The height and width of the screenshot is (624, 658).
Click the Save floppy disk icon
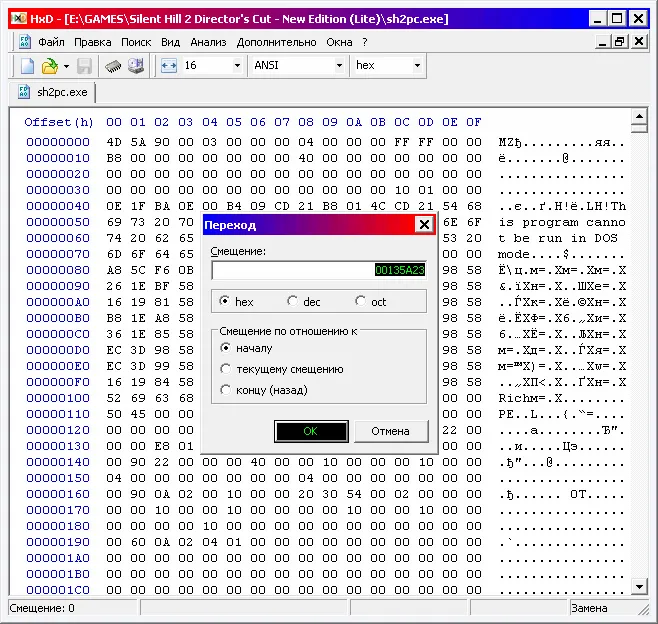(85, 66)
